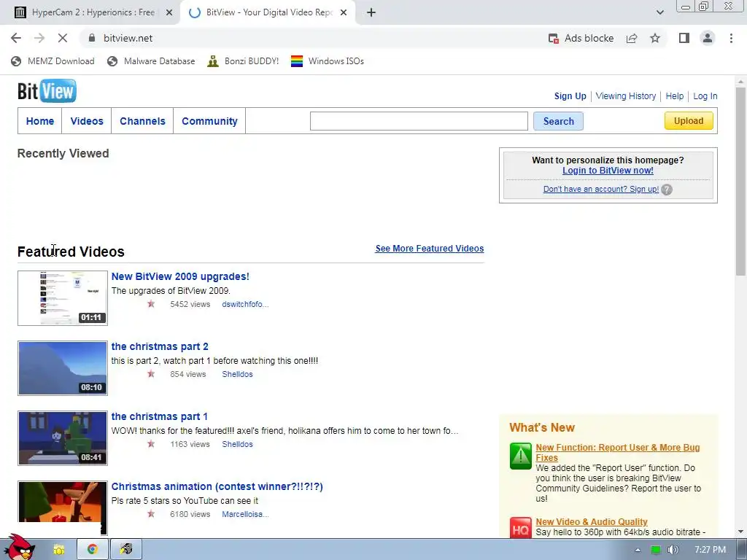Click the red HQ news icon

pyautogui.click(x=520, y=528)
